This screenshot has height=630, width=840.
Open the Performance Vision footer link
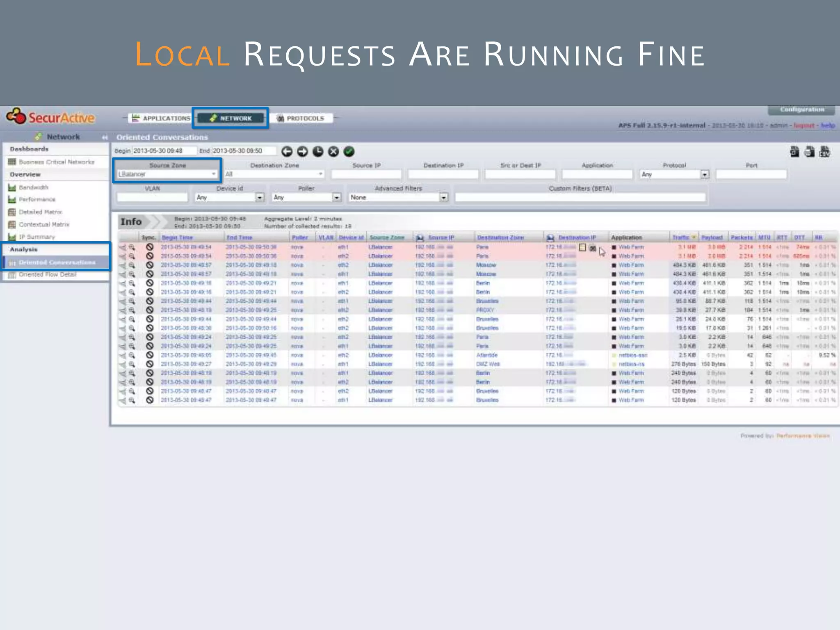pos(803,436)
